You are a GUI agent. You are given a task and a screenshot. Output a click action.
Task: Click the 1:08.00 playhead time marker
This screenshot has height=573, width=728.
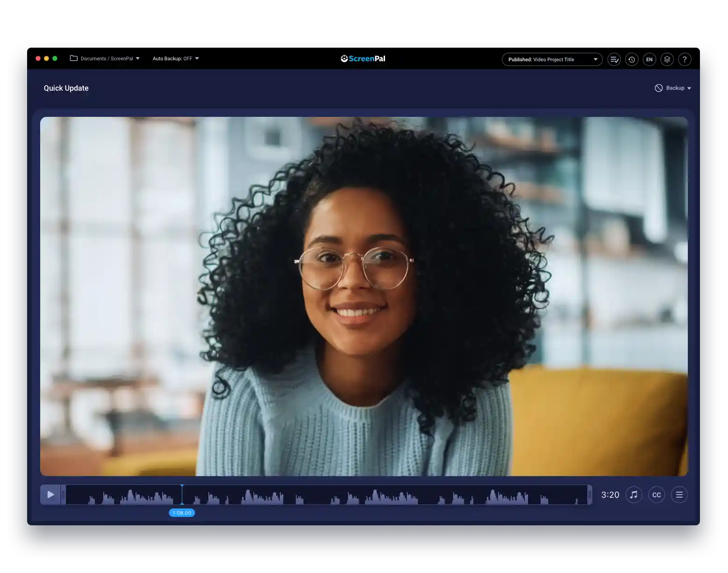click(182, 513)
